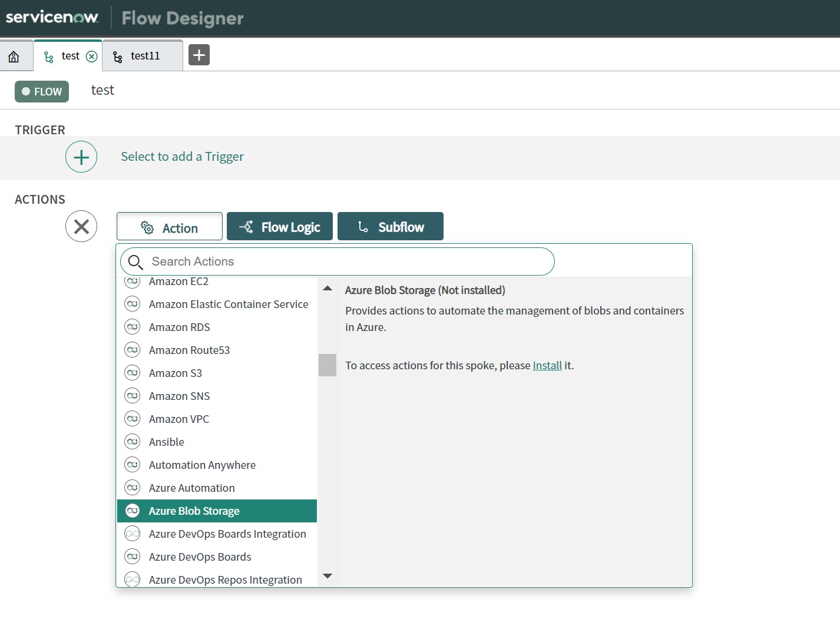Select Azure Blob Storage spoke

pos(217,511)
